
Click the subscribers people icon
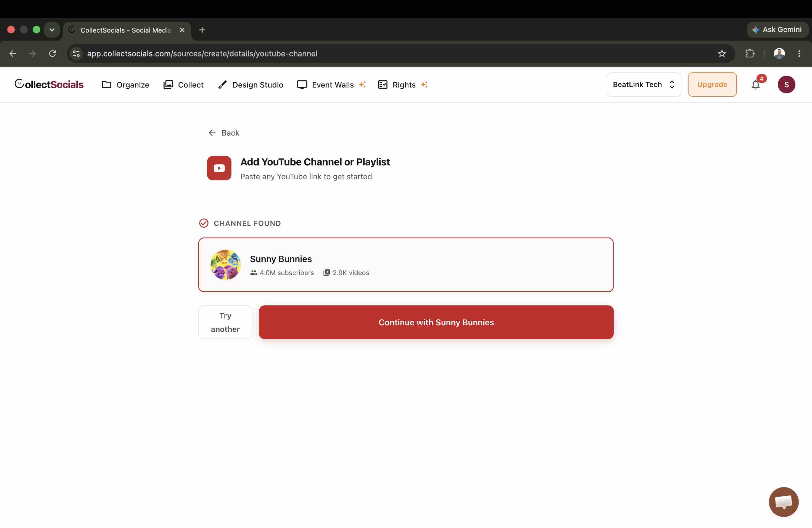coord(254,273)
